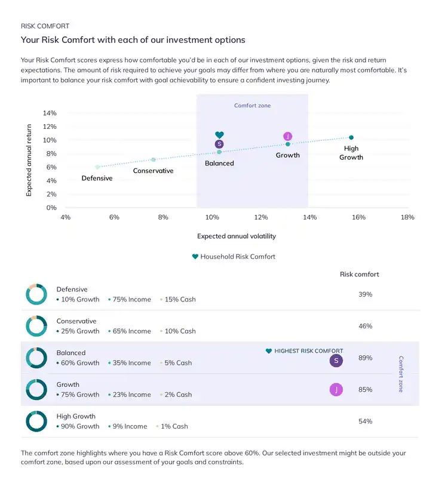Click the Growth allocation donut icon
This screenshot has height=502, width=448.
click(36, 389)
